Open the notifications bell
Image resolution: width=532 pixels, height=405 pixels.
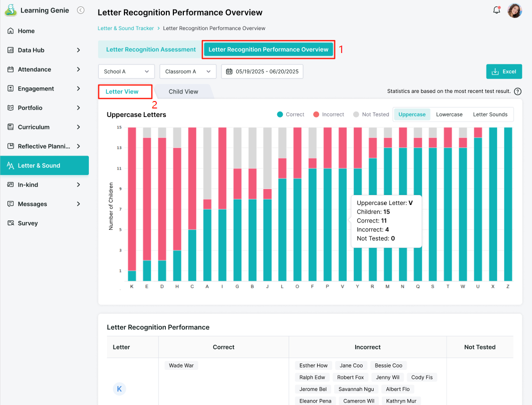point(497,10)
